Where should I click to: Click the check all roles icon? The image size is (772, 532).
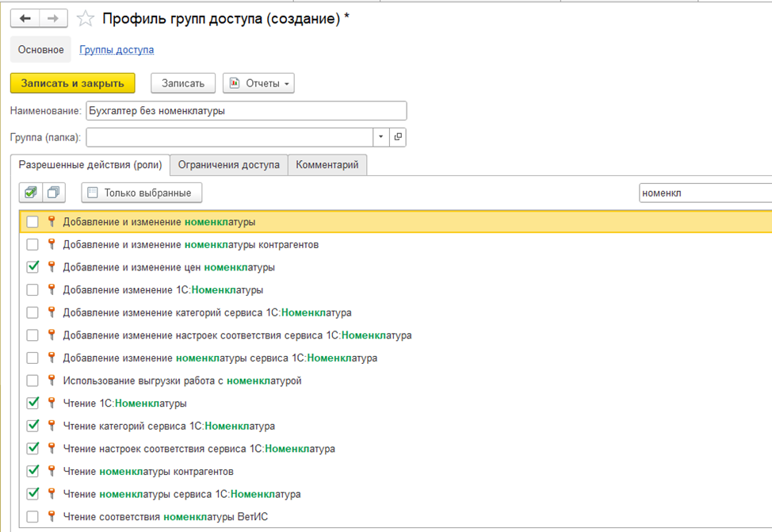(x=31, y=193)
